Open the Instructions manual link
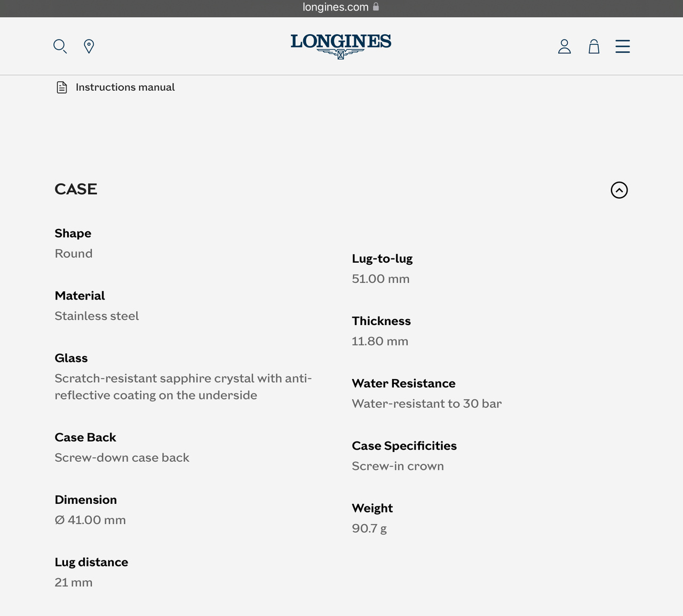 coord(125,87)
